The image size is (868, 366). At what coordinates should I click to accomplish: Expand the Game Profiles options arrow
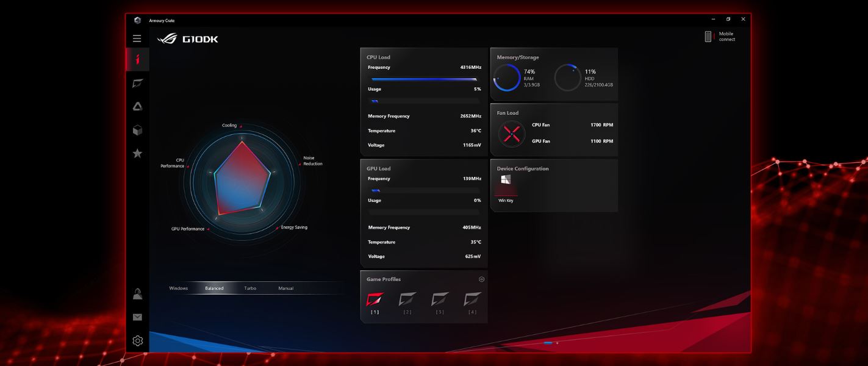pyautogui.click(x=481, y=279)
